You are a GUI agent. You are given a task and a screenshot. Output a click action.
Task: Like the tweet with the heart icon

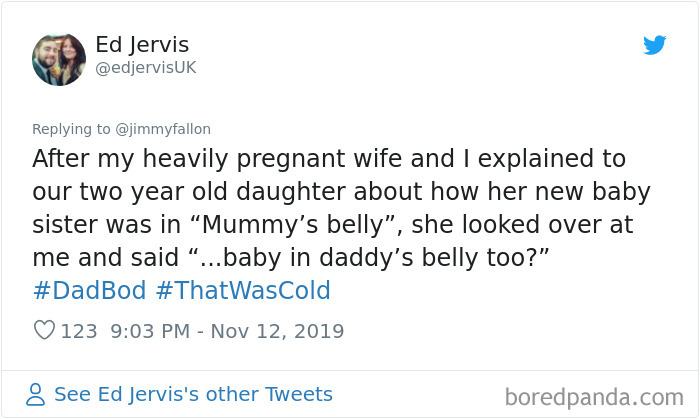[x=44, y=330]
